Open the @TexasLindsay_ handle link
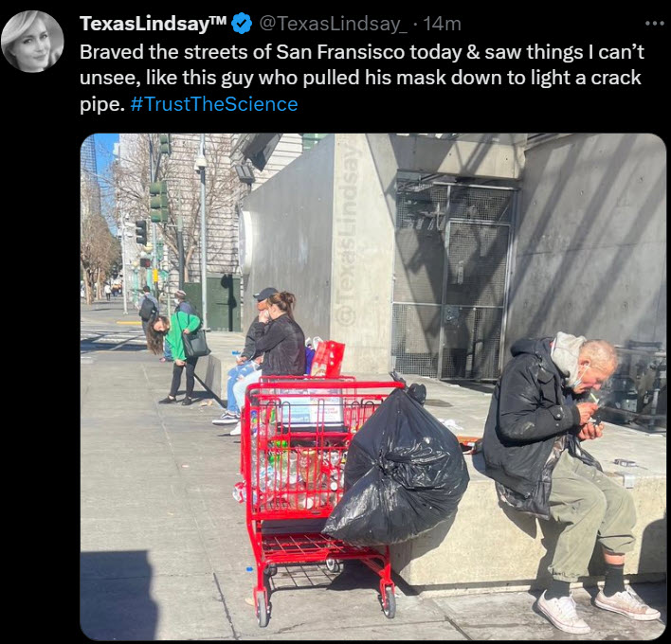Screen dimensions: 671x644 click(x=334, y=24)
